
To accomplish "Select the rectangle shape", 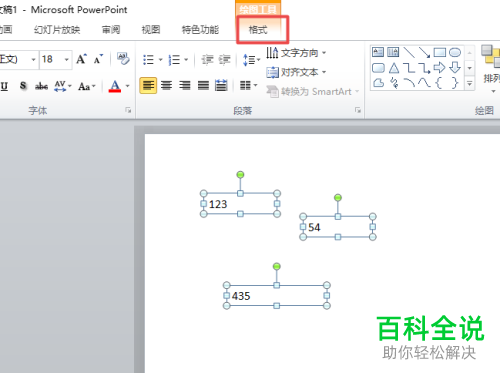I will 440,52.
